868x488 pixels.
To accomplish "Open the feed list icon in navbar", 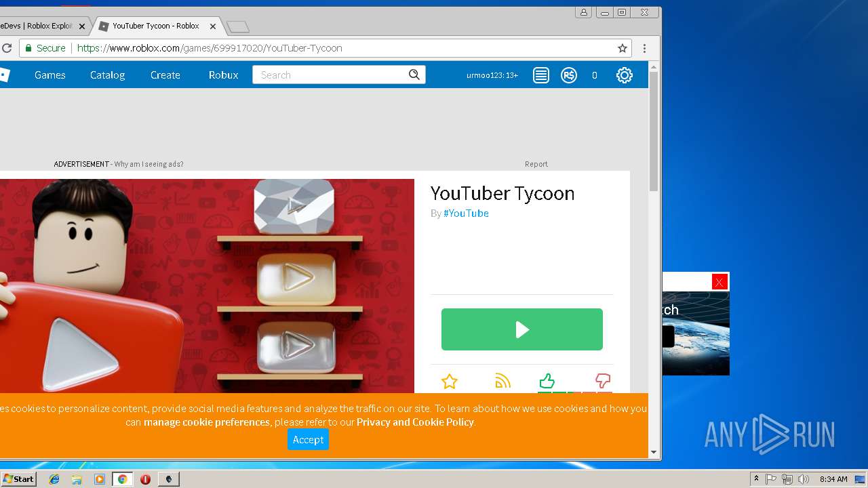I will 540,75.
